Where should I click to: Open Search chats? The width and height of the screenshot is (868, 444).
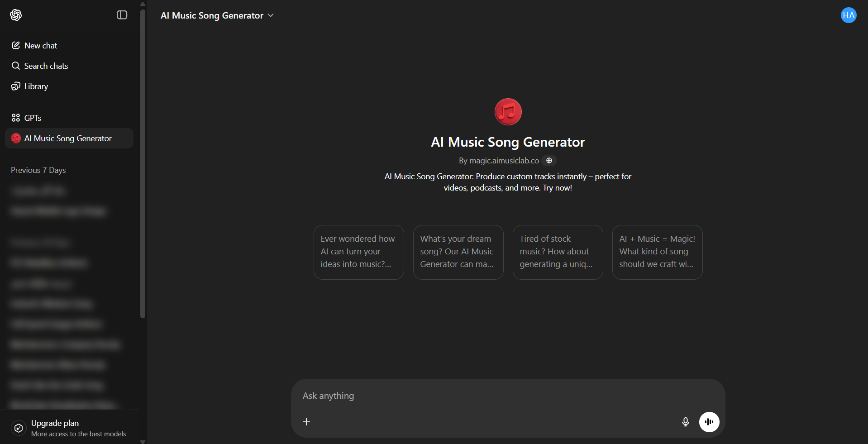(69, 66)
